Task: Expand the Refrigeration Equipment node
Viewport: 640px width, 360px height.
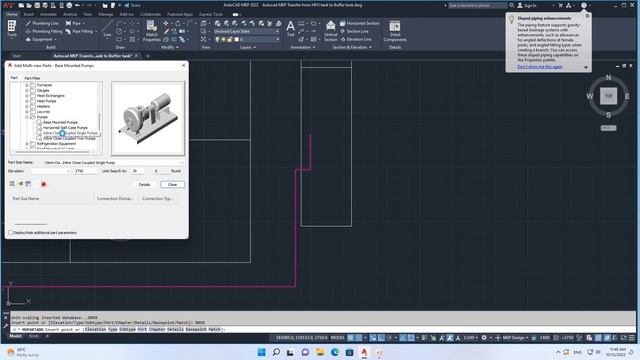Action: pyautogui.click(x=27, y=144)
